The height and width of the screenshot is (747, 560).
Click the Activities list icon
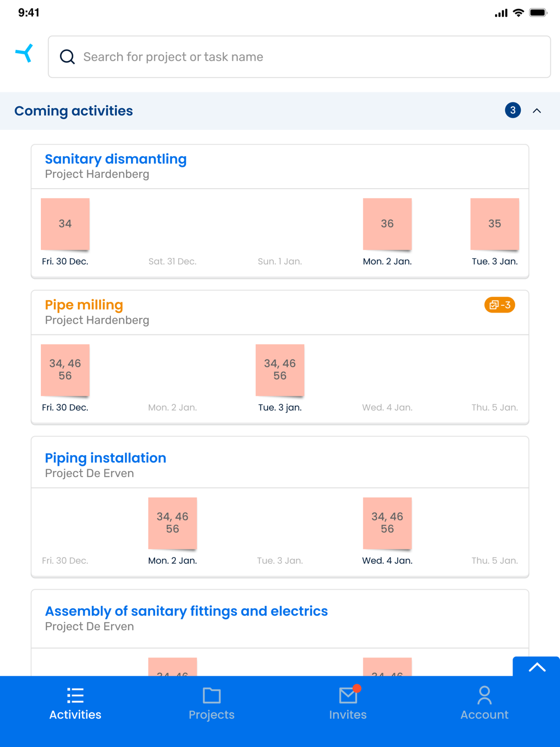tap(75, 695)
